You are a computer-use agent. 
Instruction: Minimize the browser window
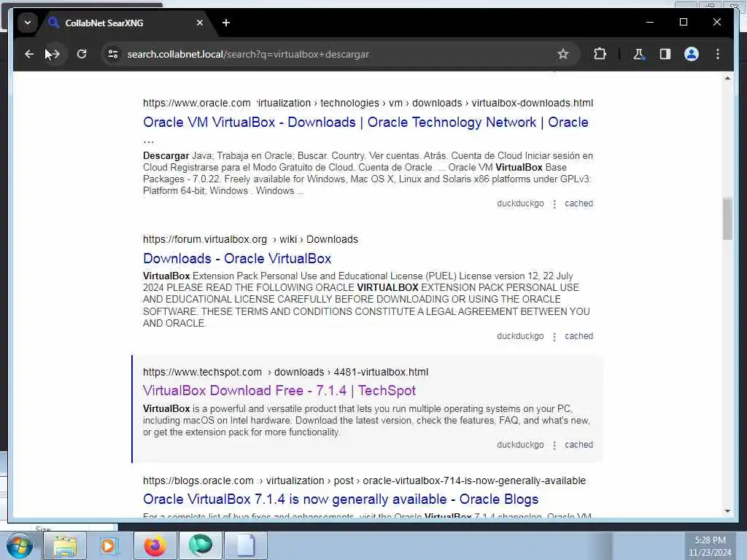coord(650,23)
